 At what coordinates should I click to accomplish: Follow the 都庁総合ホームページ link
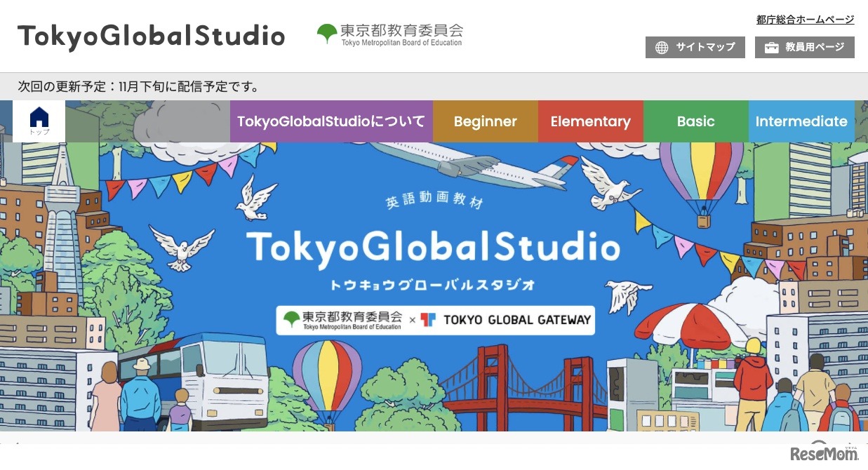tap(804, 20)
